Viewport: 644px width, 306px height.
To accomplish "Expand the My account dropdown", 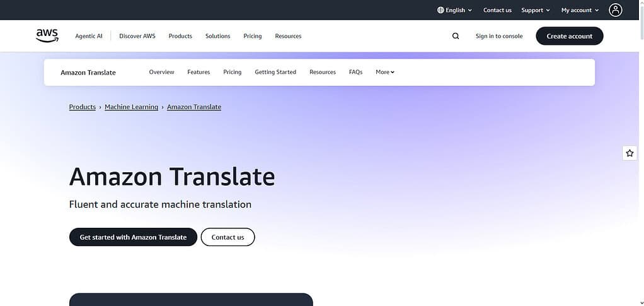I will [x=580, y=10].
